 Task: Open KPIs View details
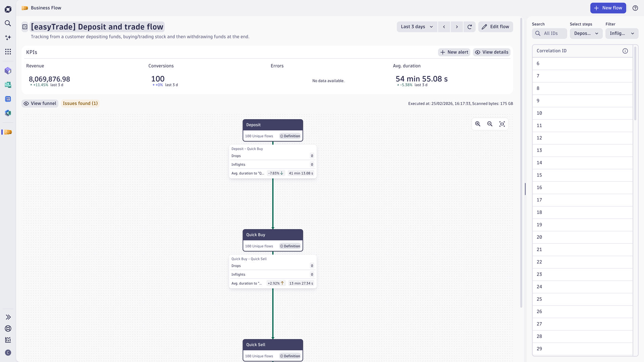pyautogui.click(x=492, y=52)
